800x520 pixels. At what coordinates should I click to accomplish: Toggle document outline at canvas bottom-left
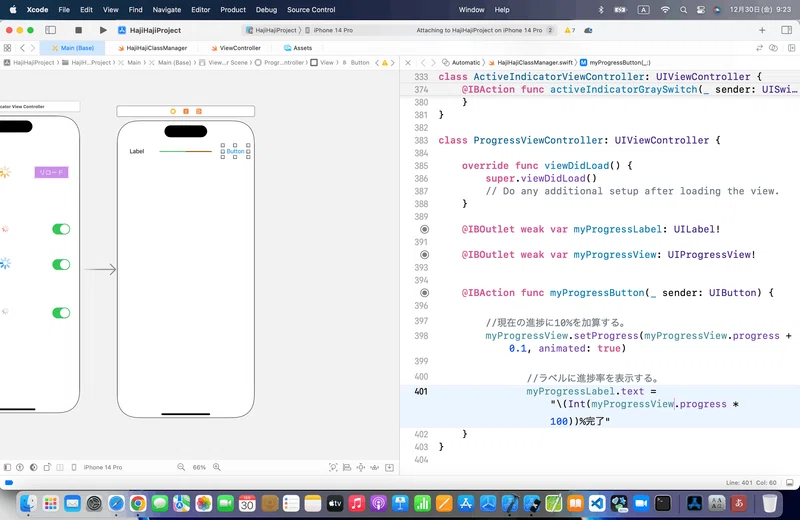pos(7,467)
